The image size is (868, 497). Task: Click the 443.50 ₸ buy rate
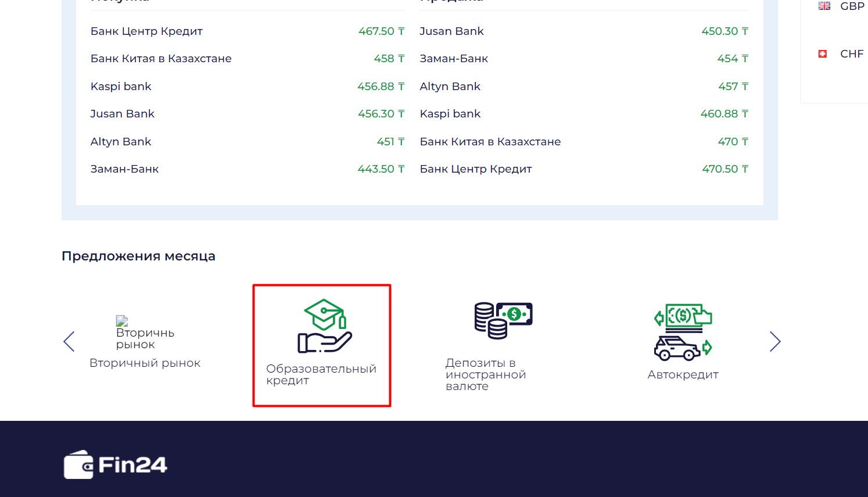tap(381, 169)
